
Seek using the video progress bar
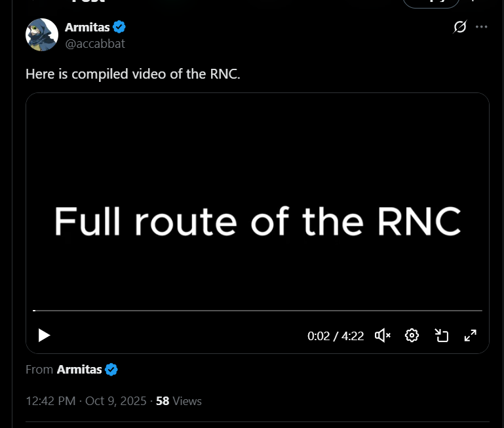click(x=257, y=311)
